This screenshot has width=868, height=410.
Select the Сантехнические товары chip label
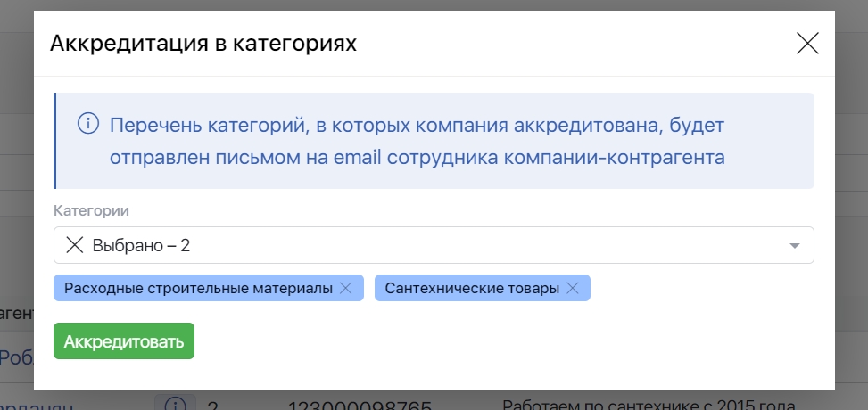[x=472, y=289]
